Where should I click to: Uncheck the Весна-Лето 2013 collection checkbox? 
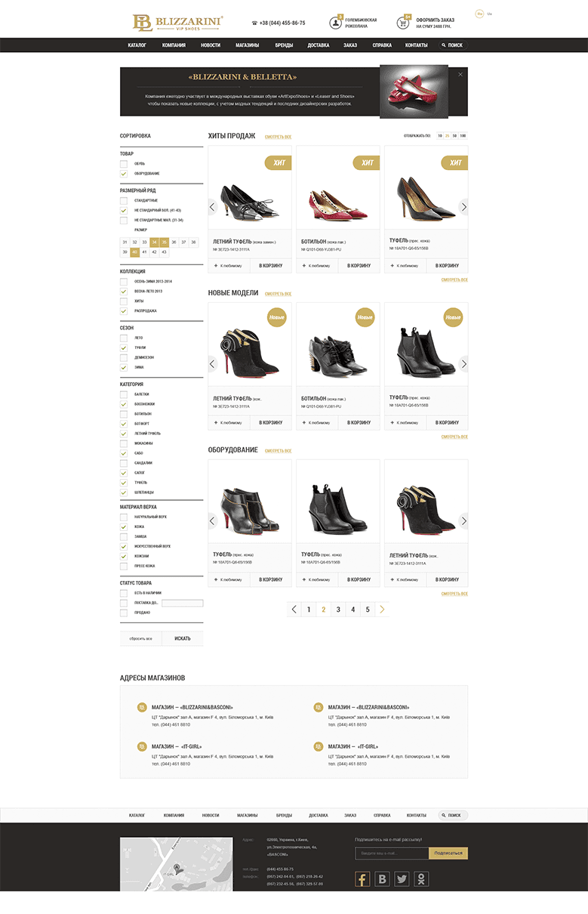pyautogui.click(x=124, y=291)
